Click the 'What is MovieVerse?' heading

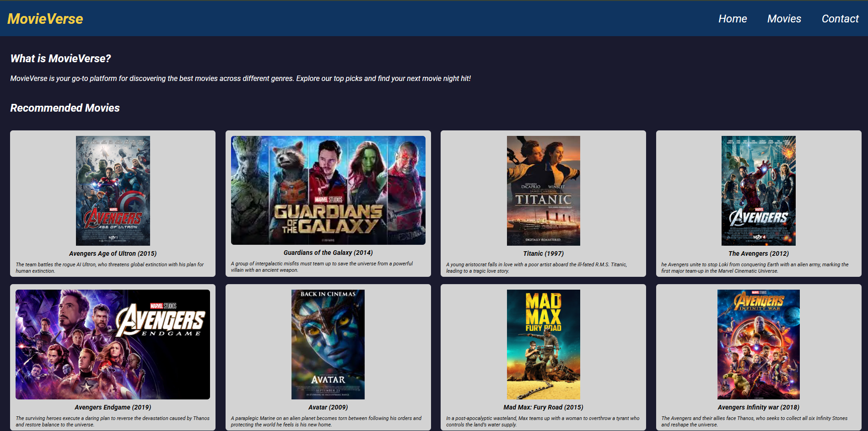click(x=61, y=59)
